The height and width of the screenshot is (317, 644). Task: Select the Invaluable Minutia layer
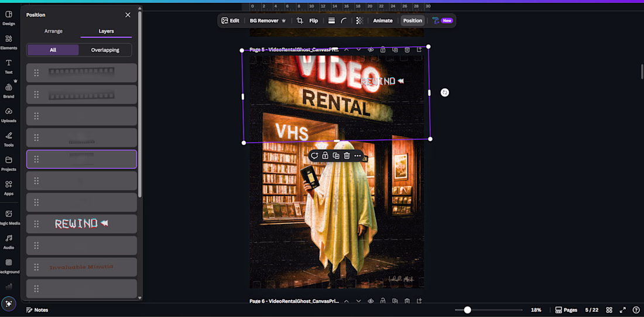[x=82, y=267]
